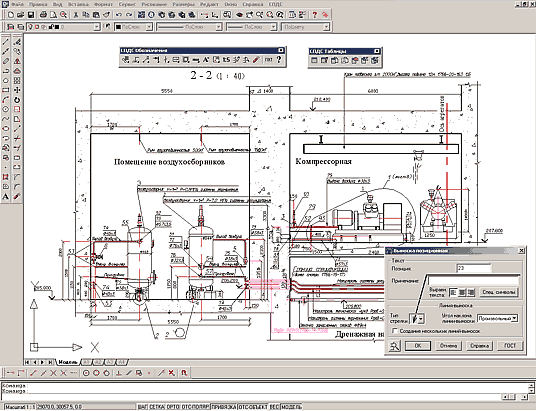536x411 pixels.
Task: Click the Спец. символы button
Action: pos(498,292)
